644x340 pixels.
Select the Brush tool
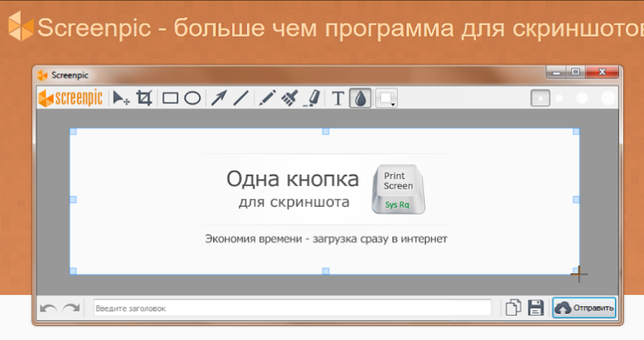[x=290, y=98]
